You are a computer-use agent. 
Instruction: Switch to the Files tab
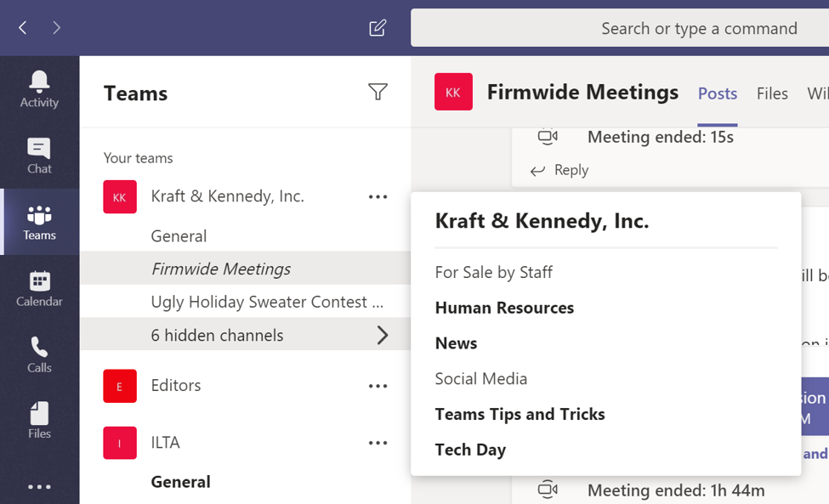[772, 93]
